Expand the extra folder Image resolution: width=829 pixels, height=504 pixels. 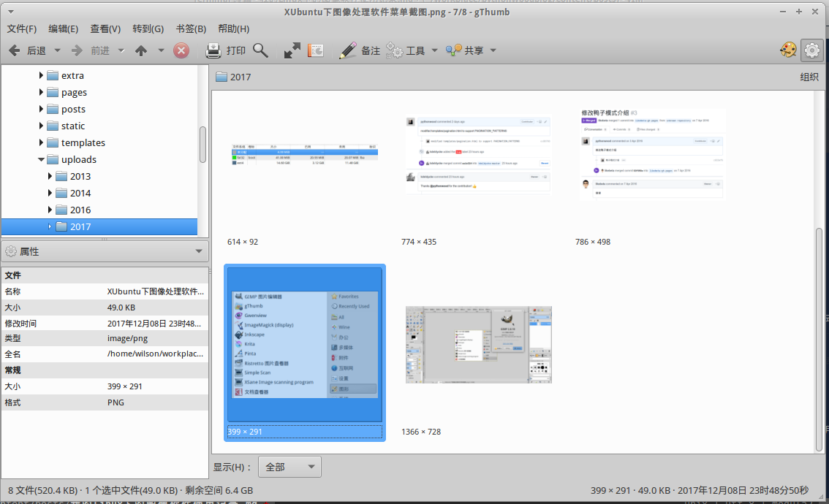(x=41, y=75)
